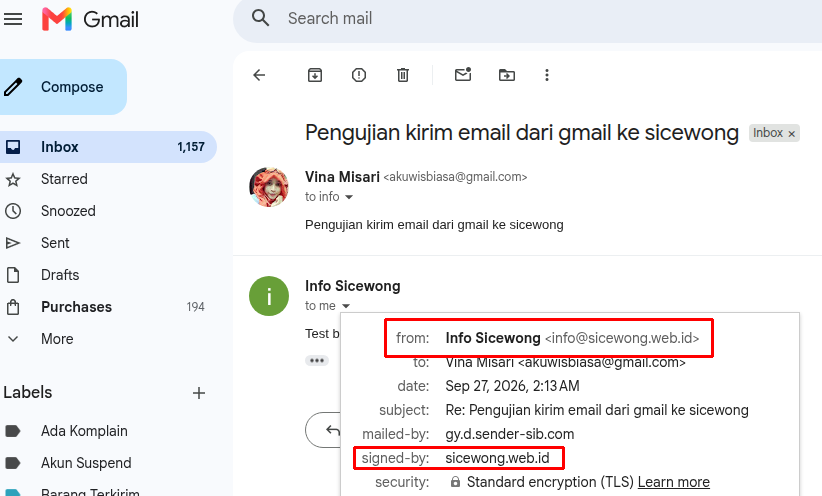Click mailed-by value gy.d.sender-sib.com
Viewport: 822px width, 496px height.
point(510,434)
